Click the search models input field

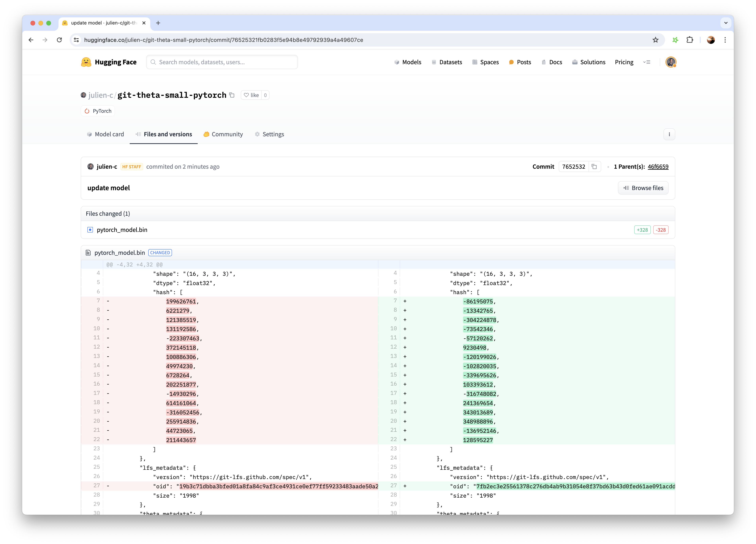[x=222, y=62]
